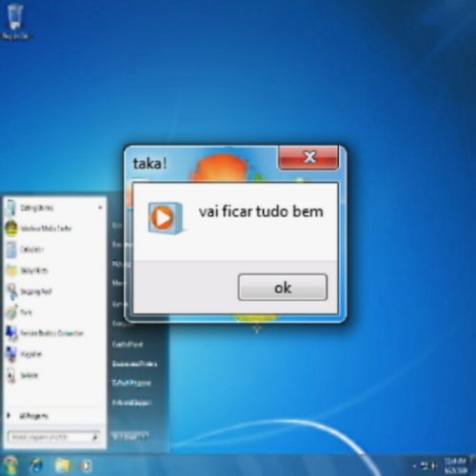Image resolution: width=476 pixels, height=476 pixels.
Task: Click the Start orb button
Action: (x=10, y=466)
